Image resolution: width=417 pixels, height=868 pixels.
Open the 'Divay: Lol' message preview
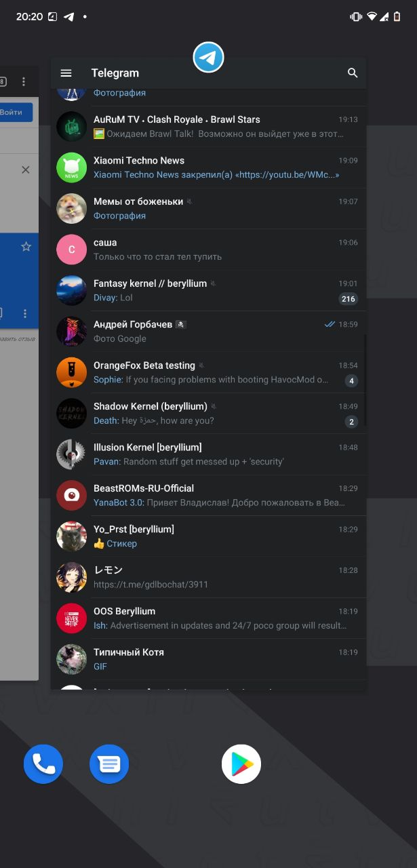[x=113, y=298]
